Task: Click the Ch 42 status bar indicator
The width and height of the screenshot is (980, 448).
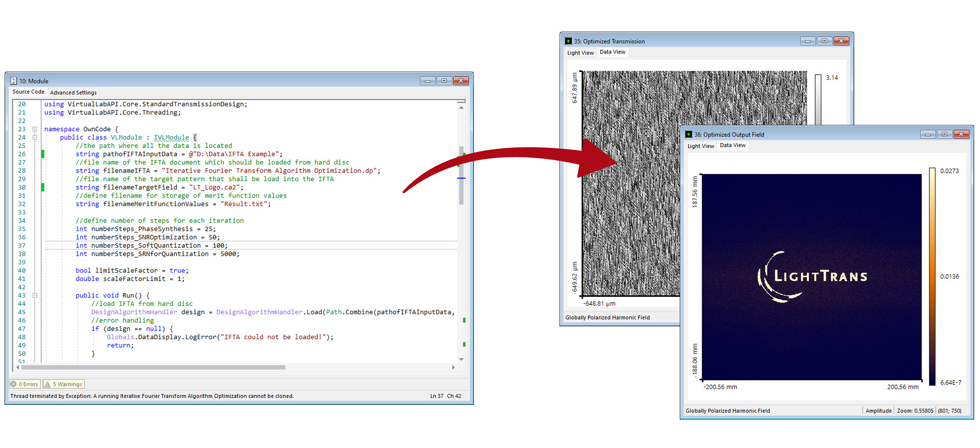Action: tap(454, 396)
